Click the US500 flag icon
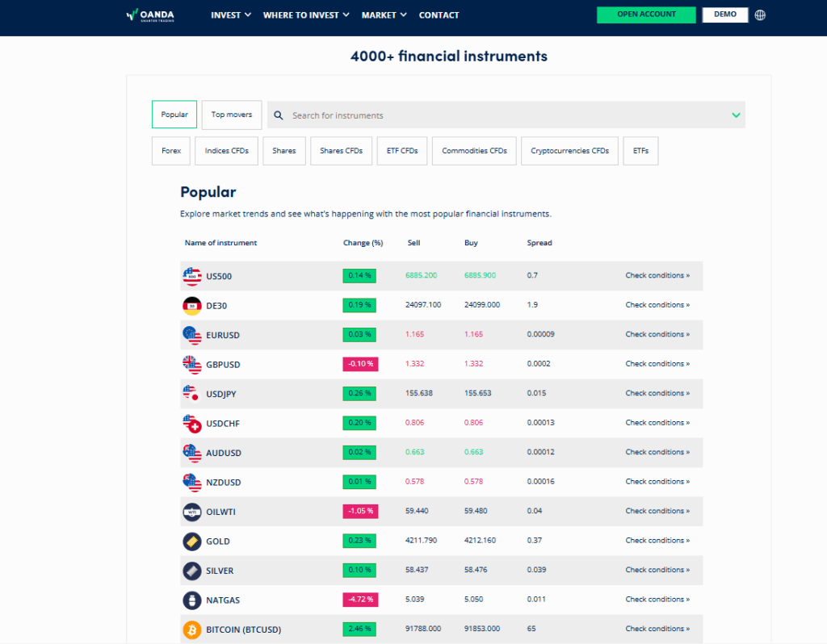827x644 pixels. tap(191, 276)
